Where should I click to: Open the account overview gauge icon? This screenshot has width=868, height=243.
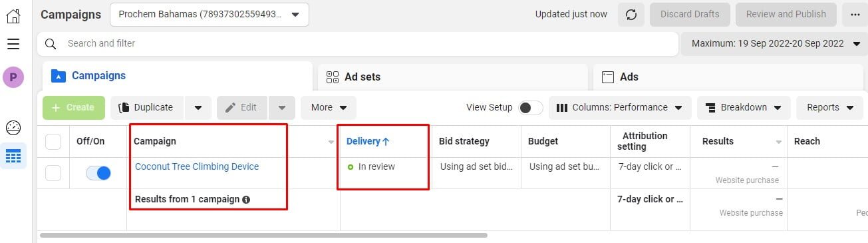[x=13, y=128]
